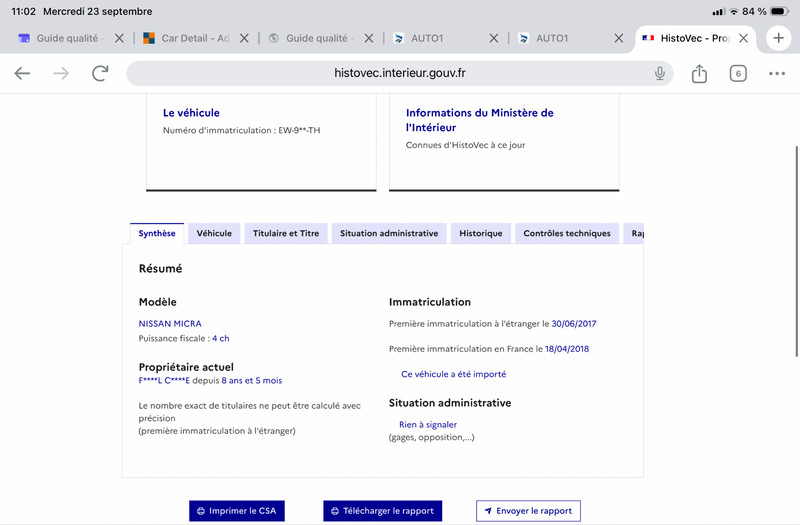800x525 pixels.
Task: Close the second AUTO1 tab
Action: click(618, 38)
